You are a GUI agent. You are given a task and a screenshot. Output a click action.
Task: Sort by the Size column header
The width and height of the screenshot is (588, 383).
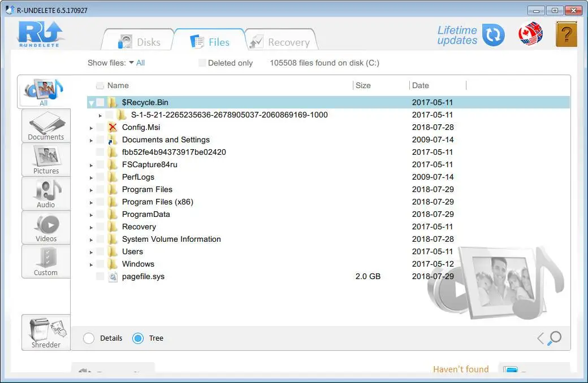click(363, 85)
